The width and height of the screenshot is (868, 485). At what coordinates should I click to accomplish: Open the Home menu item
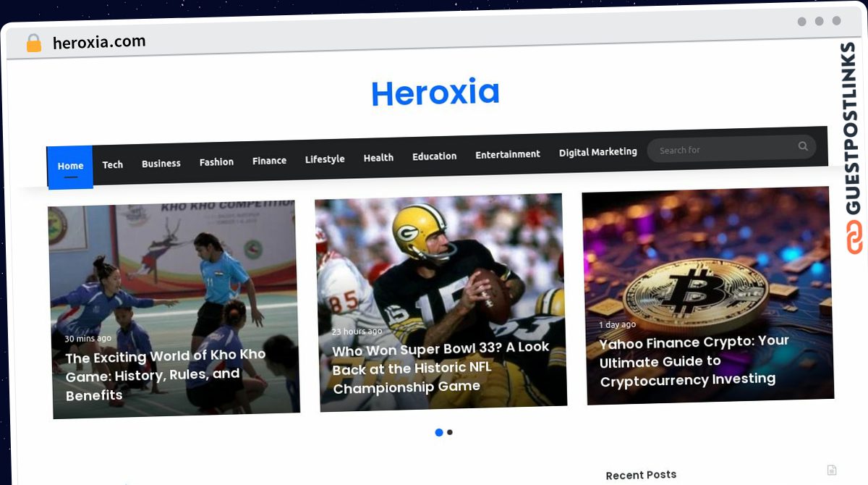tap(70, 166)
